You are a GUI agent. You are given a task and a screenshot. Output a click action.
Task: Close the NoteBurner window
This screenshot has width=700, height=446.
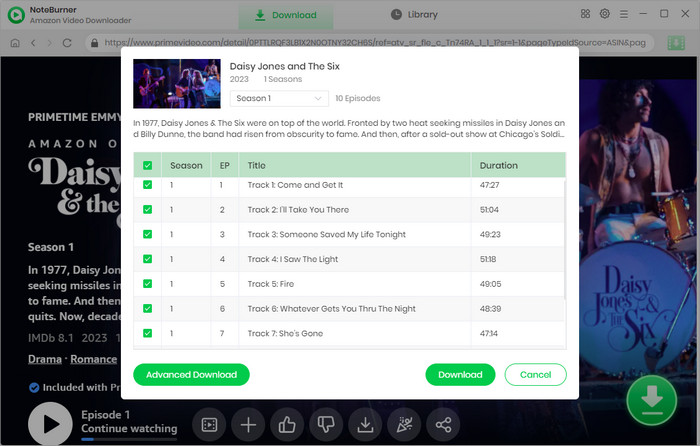click(685, 14)
